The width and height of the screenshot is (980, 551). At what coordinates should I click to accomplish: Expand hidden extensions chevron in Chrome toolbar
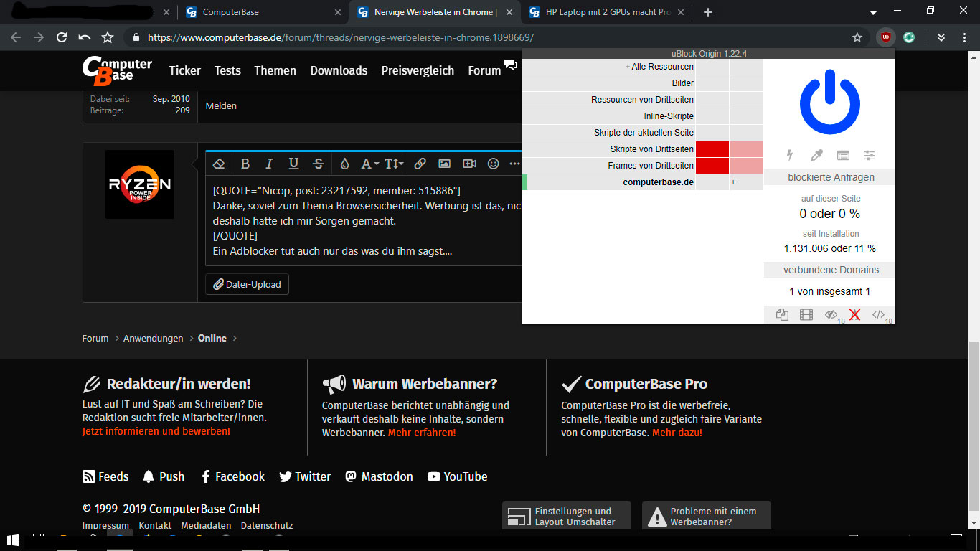941,37
